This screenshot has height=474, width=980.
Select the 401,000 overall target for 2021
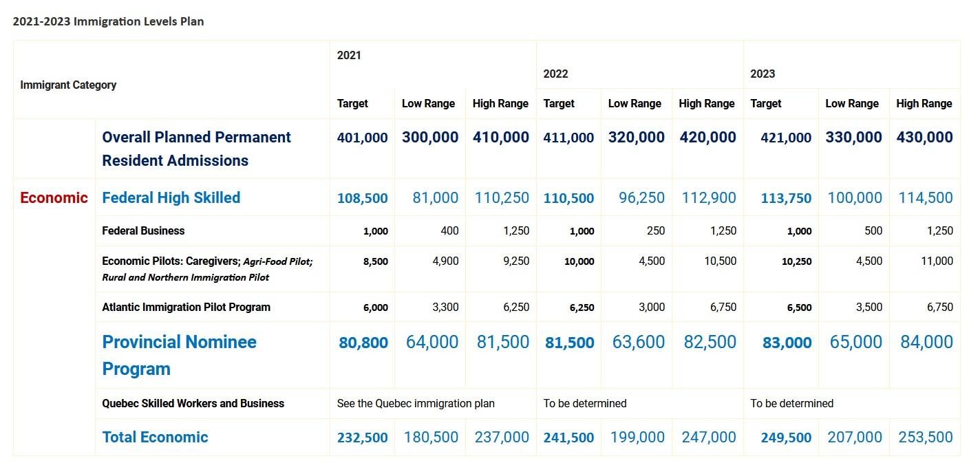pyautogui.click(x=362, y=138)
